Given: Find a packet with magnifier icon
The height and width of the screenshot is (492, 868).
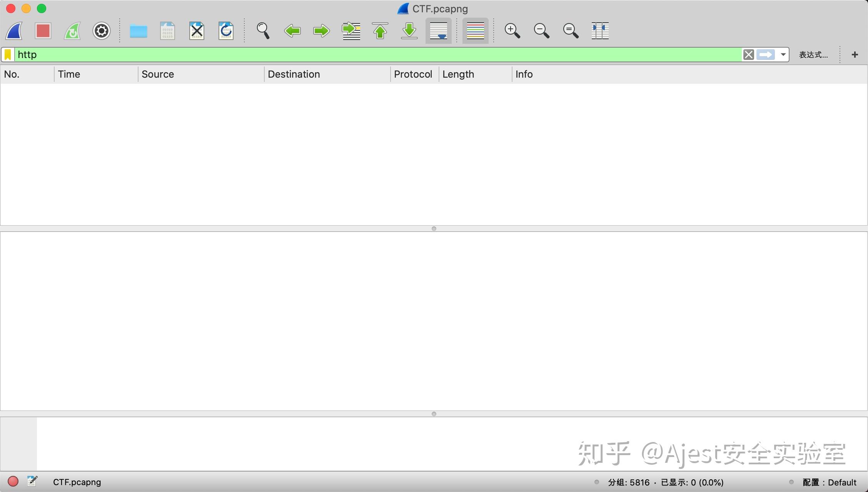Looking at the screenshot, I should [x=263, y=31].
